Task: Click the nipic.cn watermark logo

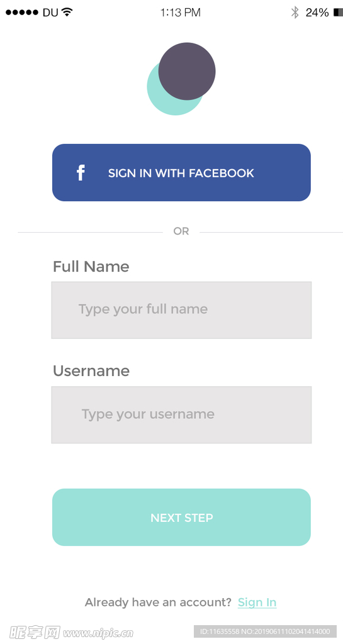Action: 71,632
